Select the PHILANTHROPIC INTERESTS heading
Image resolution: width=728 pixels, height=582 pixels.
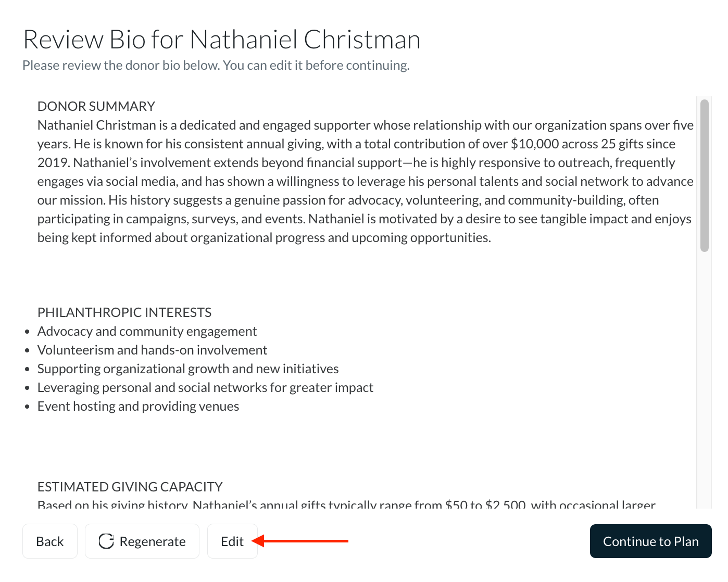[x=124, y=312]
